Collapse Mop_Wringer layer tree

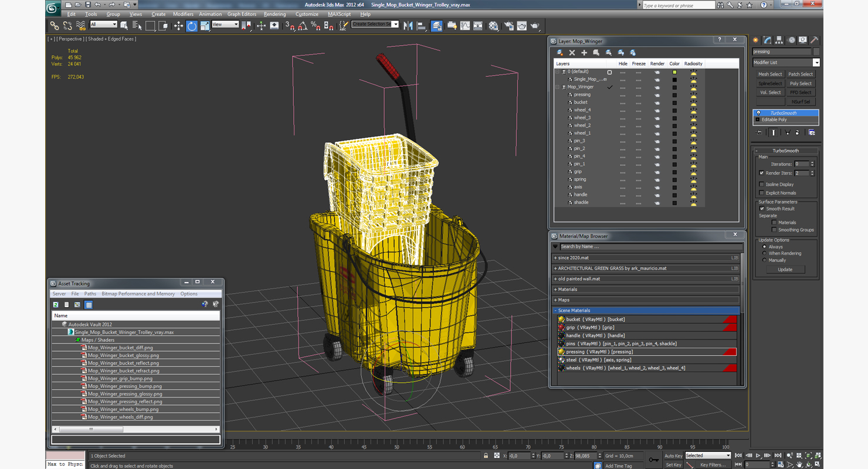(x=558, y=87)
